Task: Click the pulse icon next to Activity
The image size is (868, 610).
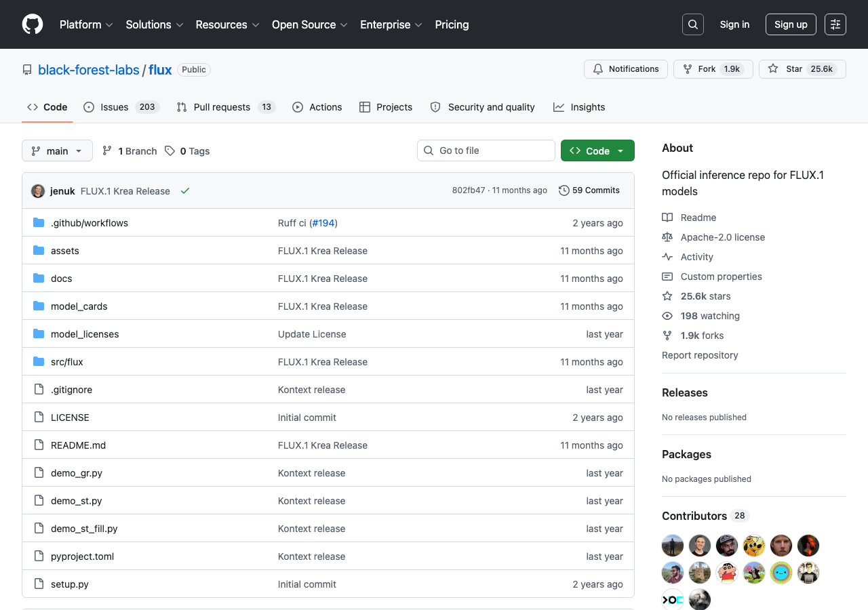Action: [x=667, y=257]
